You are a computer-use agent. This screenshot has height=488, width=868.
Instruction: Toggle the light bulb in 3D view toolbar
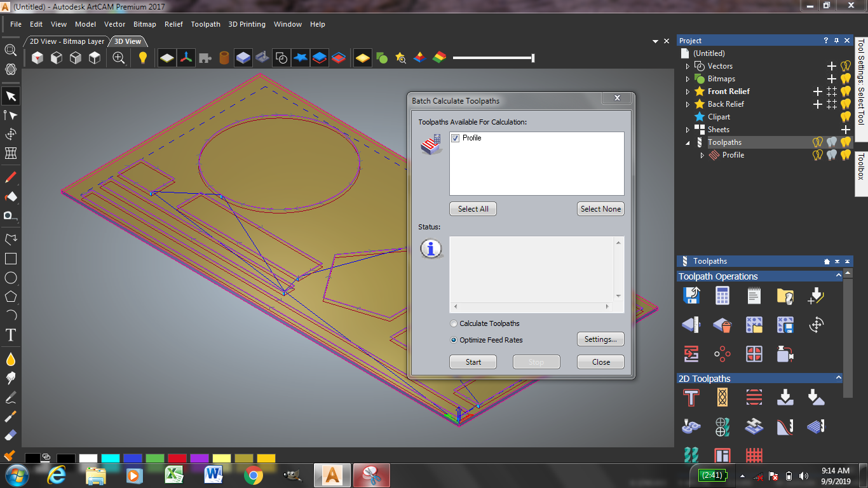click(143, 58)
